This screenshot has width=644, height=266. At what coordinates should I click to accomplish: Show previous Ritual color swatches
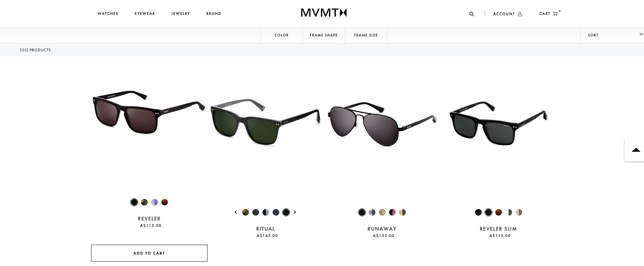coord(236,212)
